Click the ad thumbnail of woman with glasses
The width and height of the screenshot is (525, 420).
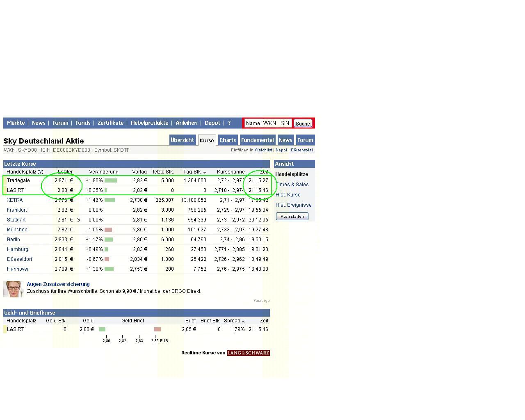(x=13, y=289)
